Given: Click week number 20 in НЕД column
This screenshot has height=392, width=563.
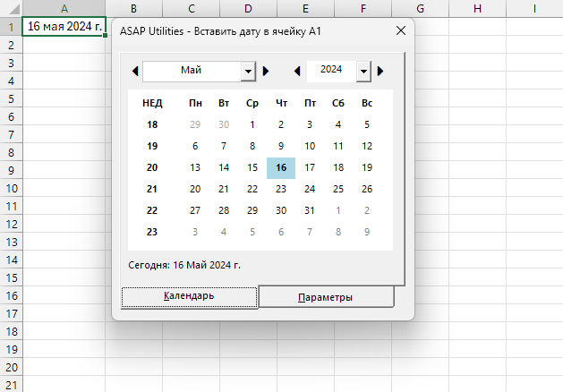Looking at the screenshot, I should tap(152, 167).
